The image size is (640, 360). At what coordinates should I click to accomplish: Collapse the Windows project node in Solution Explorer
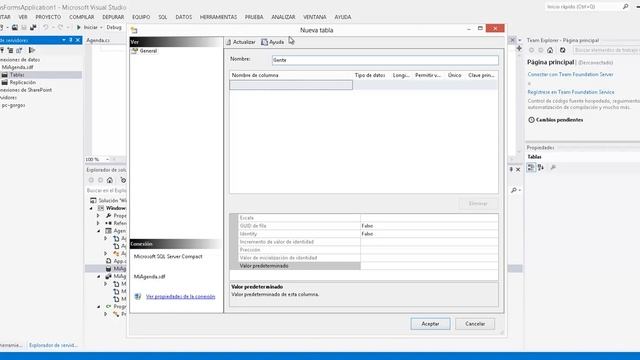click(91, 208)
